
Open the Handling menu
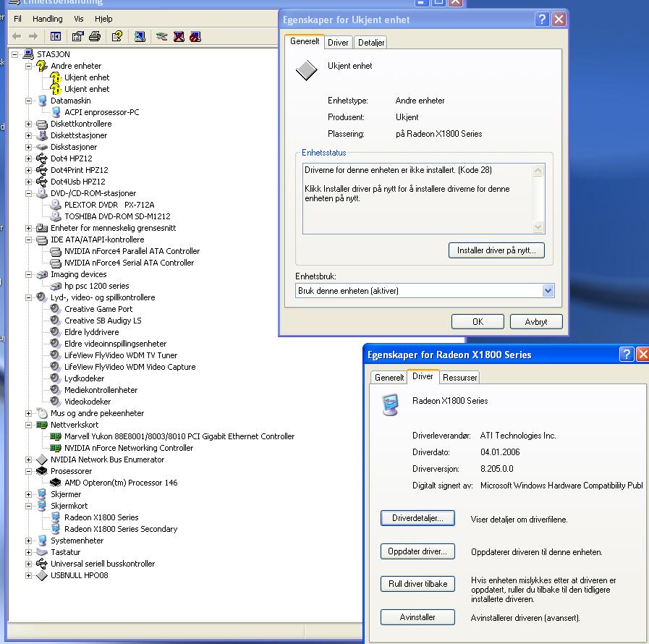tap(48, 19)
